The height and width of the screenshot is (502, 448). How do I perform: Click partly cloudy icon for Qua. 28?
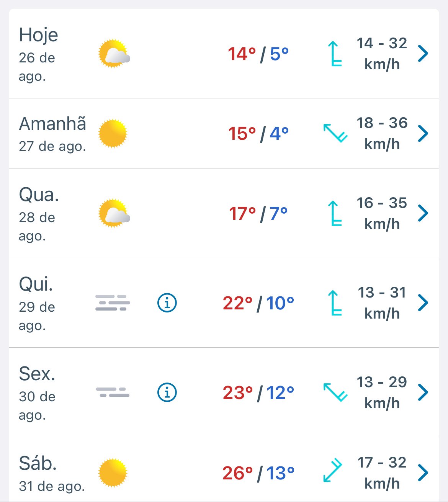114,213
